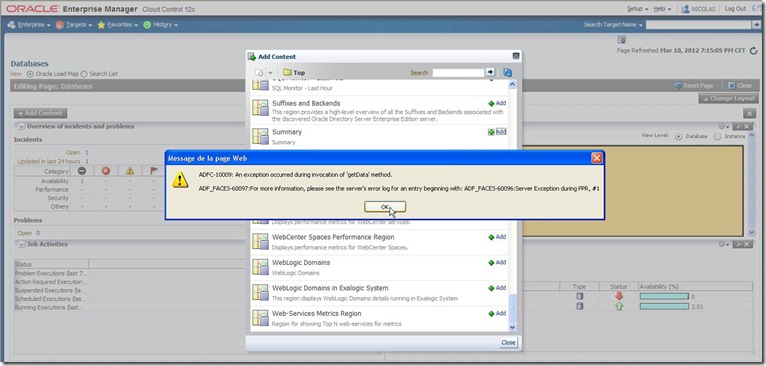Add the Suffixes and Backends region
766x366 pixels.
click(497, 103)
